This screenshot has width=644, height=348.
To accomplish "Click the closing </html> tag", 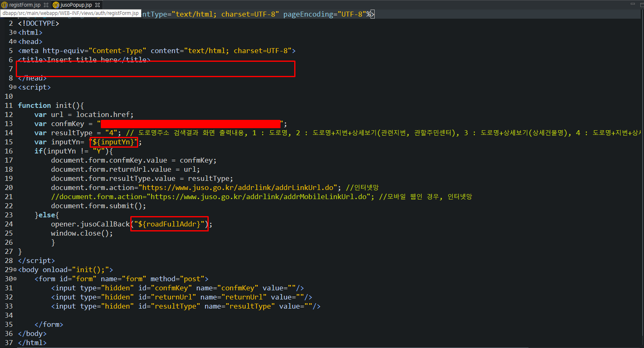I will point(32,343).
